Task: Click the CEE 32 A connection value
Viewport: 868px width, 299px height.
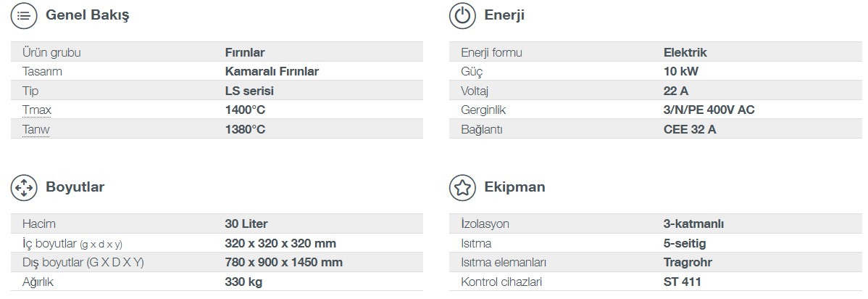Action: pyautogui.click(x=690, y=129)
